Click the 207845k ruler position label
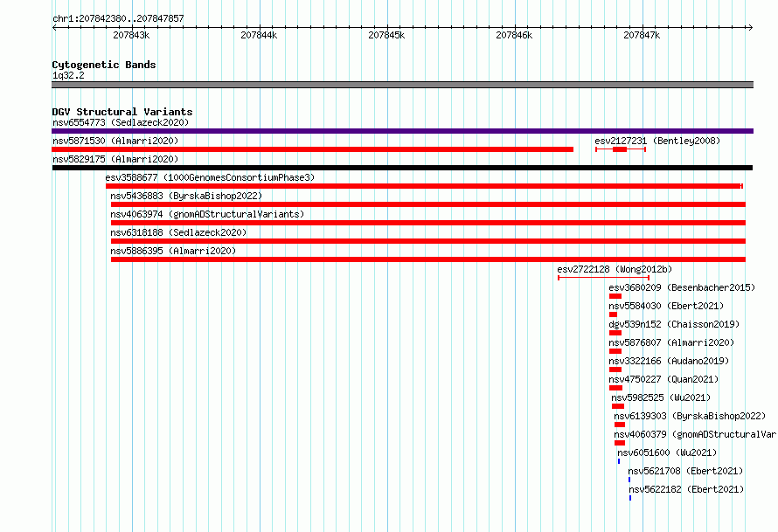The image size is (778, 532). click(x=386, y=35)
